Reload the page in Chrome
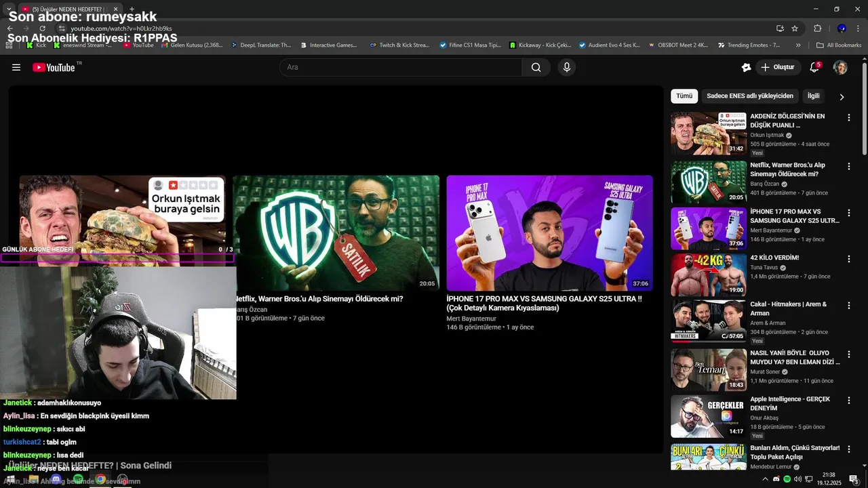 (42, 28)
